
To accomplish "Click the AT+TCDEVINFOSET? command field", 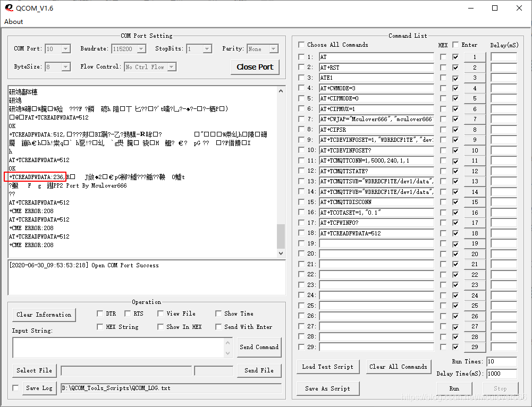I will click(376, 150).
